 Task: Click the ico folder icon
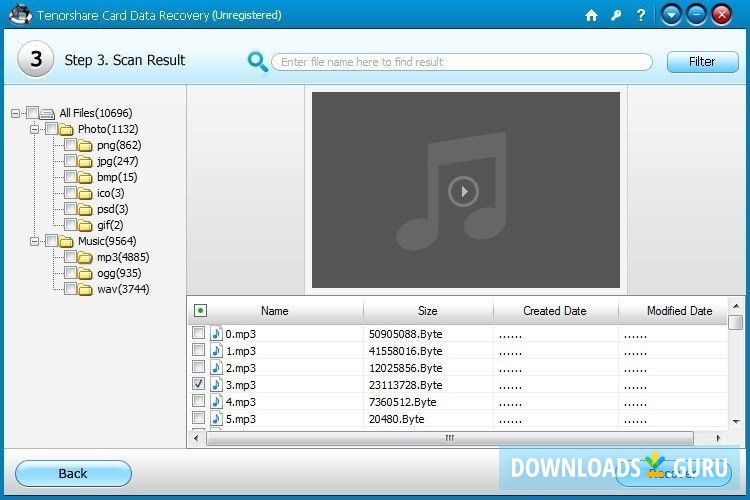85,194
